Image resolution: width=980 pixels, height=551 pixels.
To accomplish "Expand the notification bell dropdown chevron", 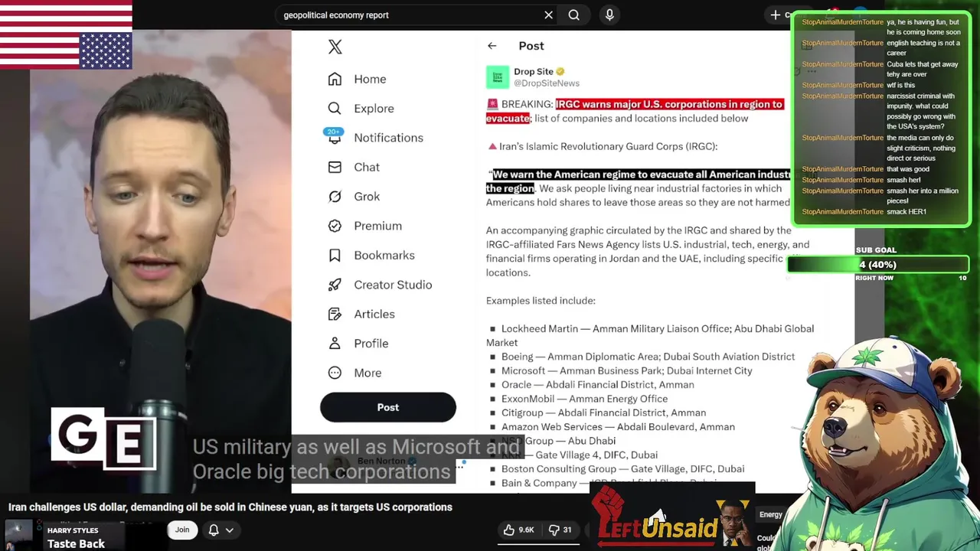I will click(229, 530).
